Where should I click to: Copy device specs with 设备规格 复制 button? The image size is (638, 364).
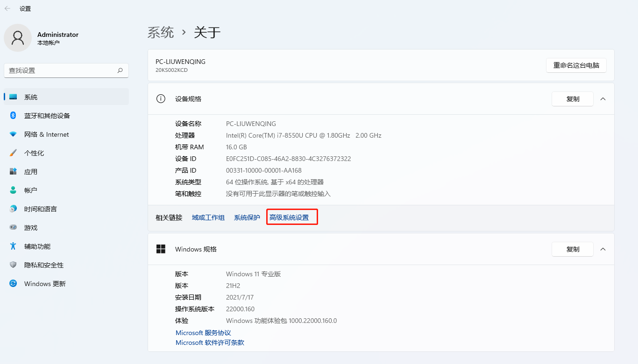pyautogui.click(x=573, y=99)
